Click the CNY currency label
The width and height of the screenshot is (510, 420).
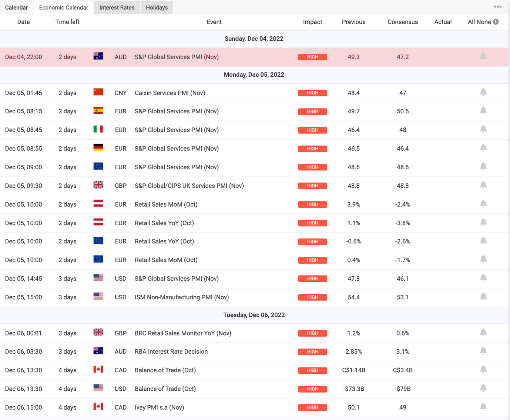tap(121, 93)
